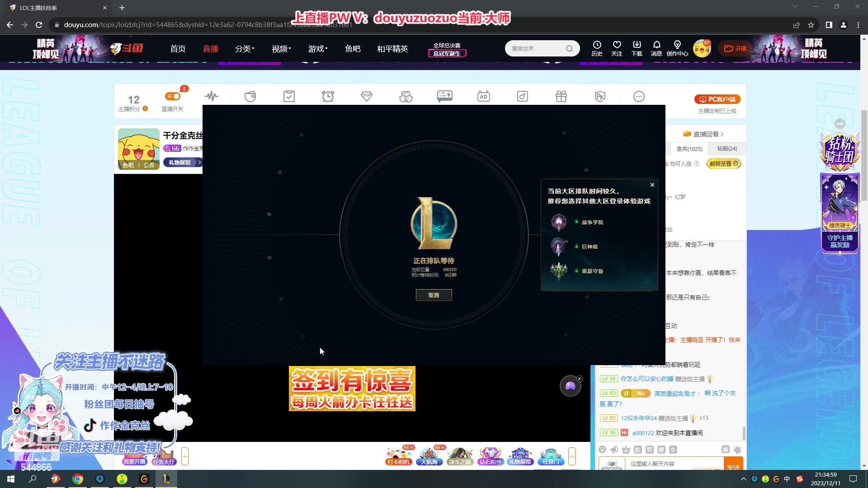868x488 pixels.
Task: Open the 钻石粉丝 activity icon
Action: pyautogui.click(x=490, y=456)
